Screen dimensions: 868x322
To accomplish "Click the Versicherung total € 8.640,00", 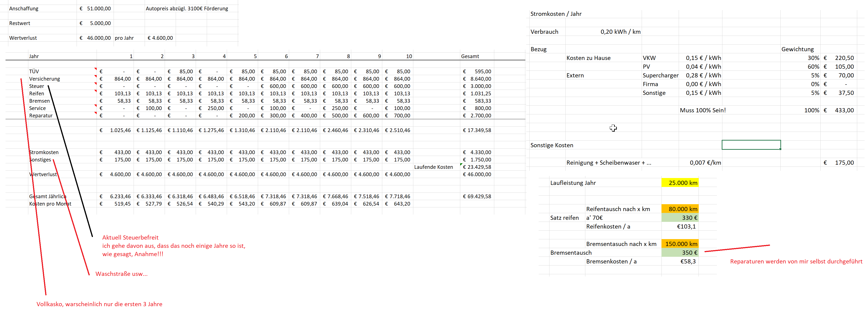I will pyautogui.click(x=477, y=79).
